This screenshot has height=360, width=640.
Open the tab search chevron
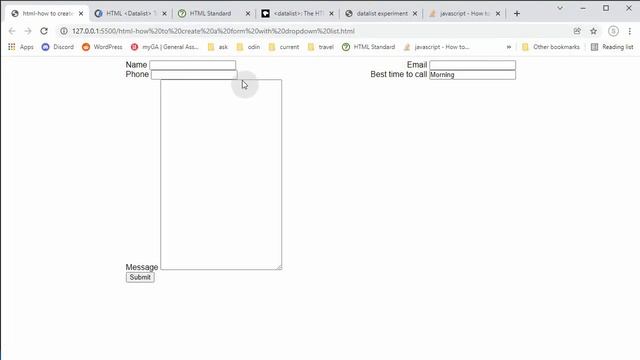point(560,8)
